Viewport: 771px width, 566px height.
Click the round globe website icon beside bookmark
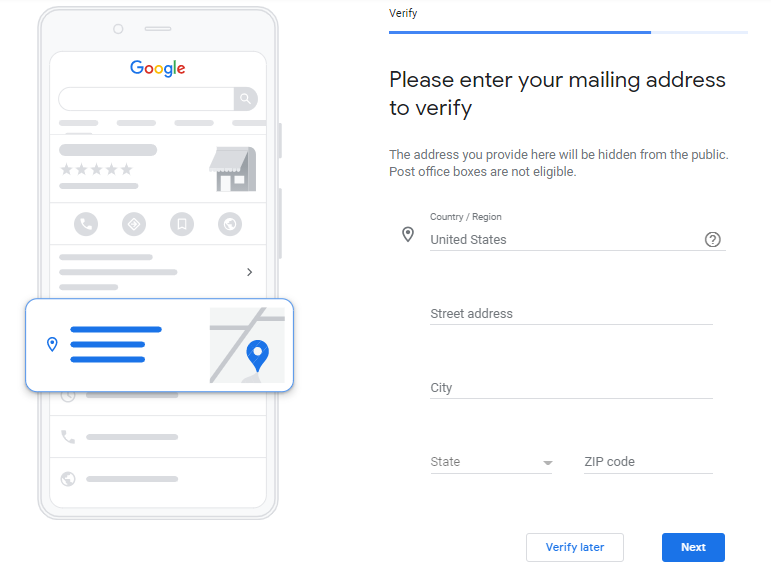click(230, 224)
